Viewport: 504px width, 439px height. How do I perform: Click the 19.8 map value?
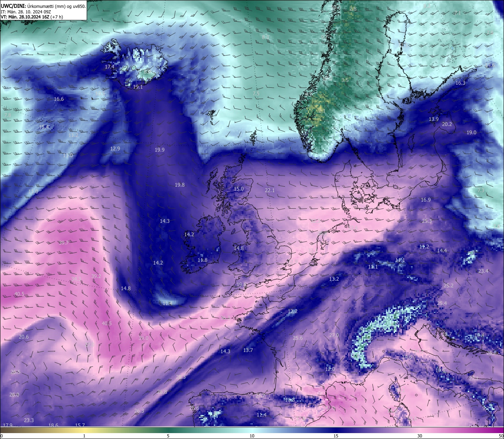[180, 185]
